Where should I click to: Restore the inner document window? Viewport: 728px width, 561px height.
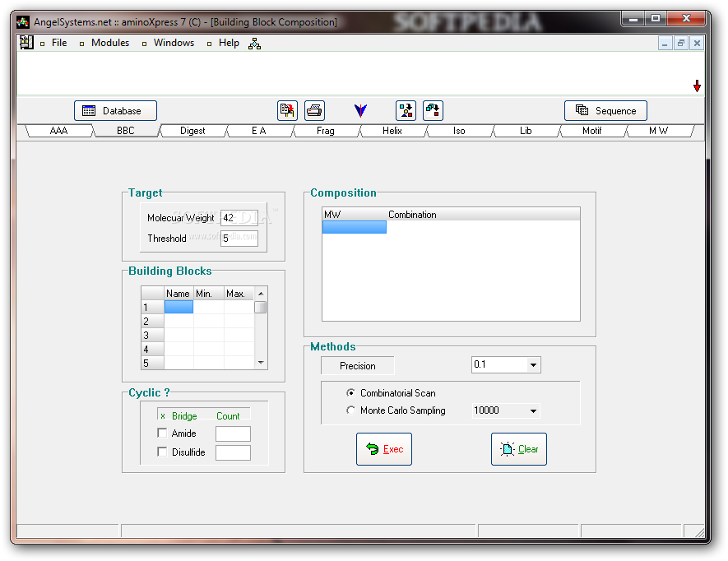(680, 44)
